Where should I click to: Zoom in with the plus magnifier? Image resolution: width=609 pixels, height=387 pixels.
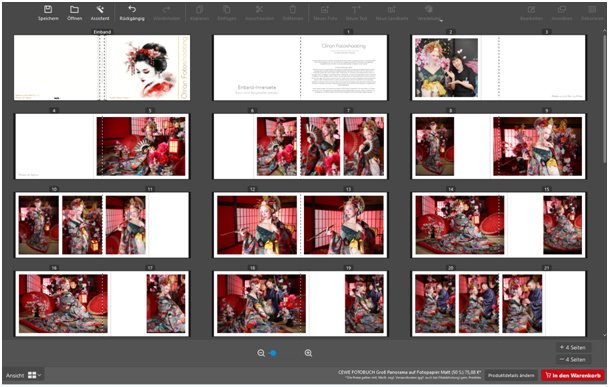308,353
